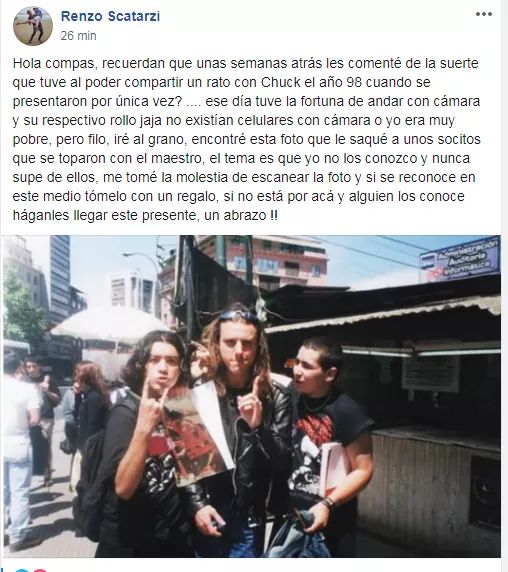Viewport: 508px width, 572px height.
Task: Click the post text starting "Hola compas"
Action: point(247,139)
